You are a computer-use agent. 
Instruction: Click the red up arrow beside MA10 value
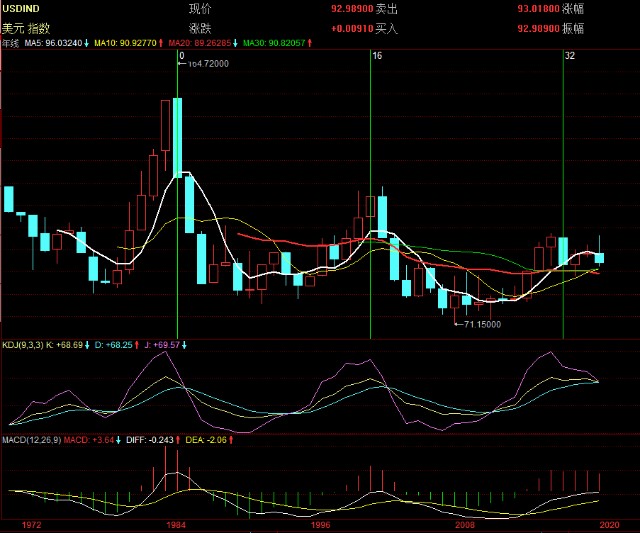(x=161, y=43)
